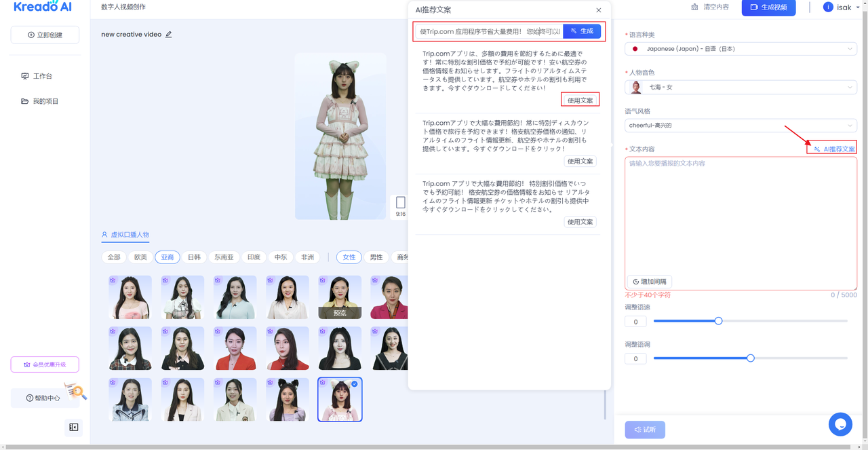Open the 语气风格 tone style dropdown
The height and width of the screenshot is (450, 868).
tap(741, 126)
